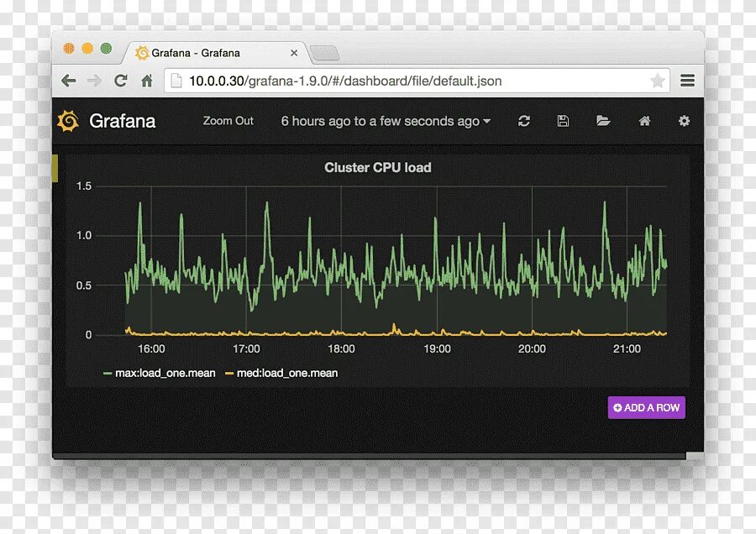Go to the Grafana home dashboard icon
Image resolution: width=756 pixels, height=534 pixels.
point(644,121)
